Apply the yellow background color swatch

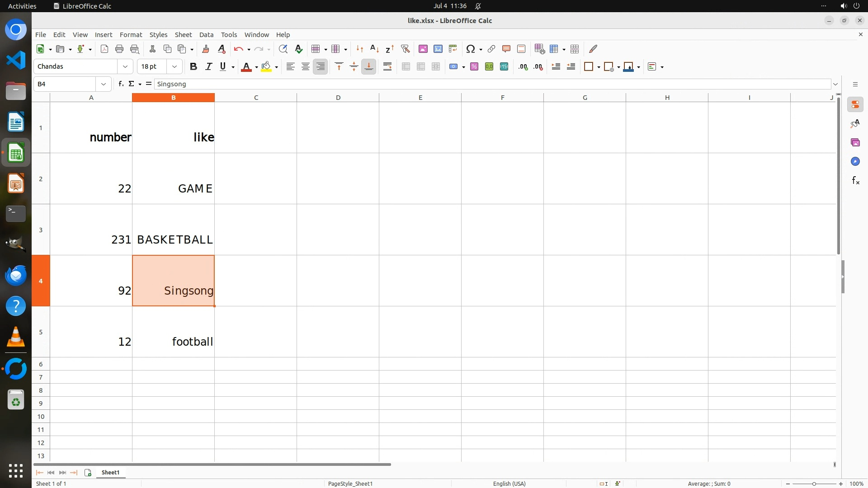click(266, 66)
